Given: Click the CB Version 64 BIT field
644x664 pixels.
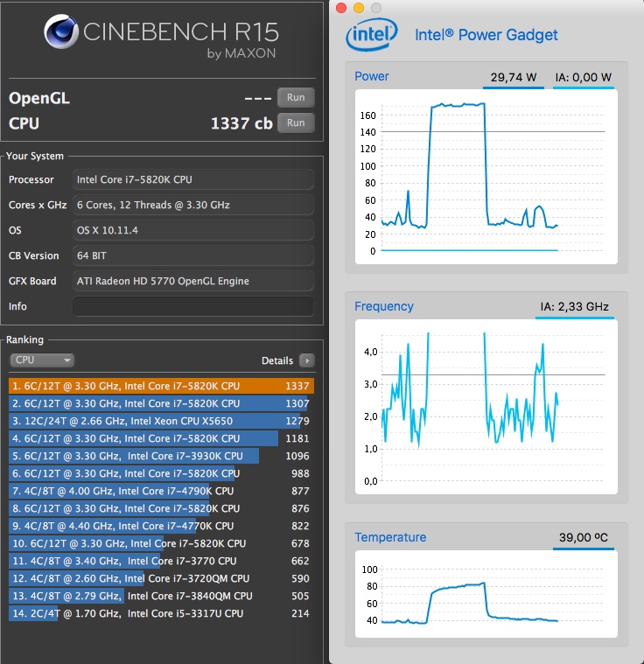Looking at the screenshot, I should [193, 255].
